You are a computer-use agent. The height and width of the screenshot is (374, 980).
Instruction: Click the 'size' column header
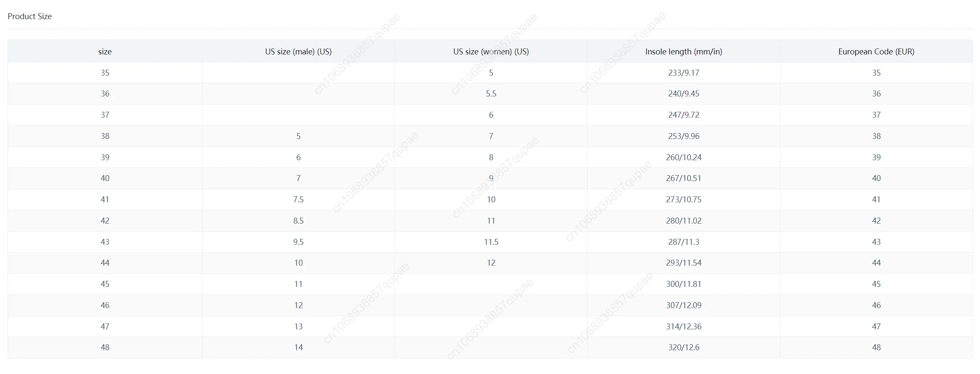click(105, 51)
